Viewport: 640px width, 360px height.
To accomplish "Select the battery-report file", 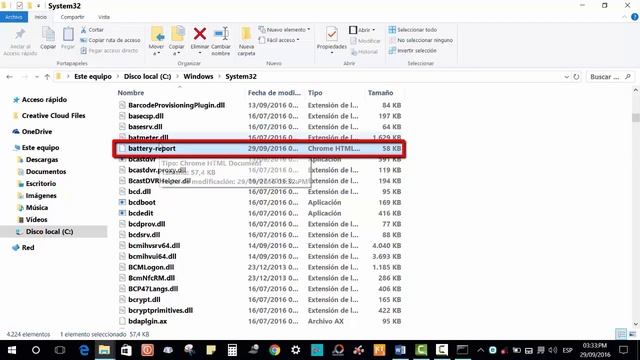I will pos(259,148).
